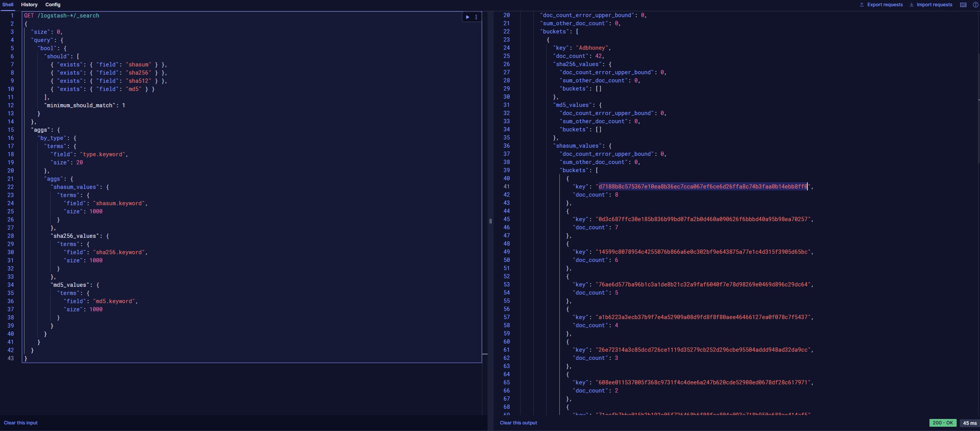The image size is (980, 431).
Task: Clear this output link
Action: (x=518, y=423)
